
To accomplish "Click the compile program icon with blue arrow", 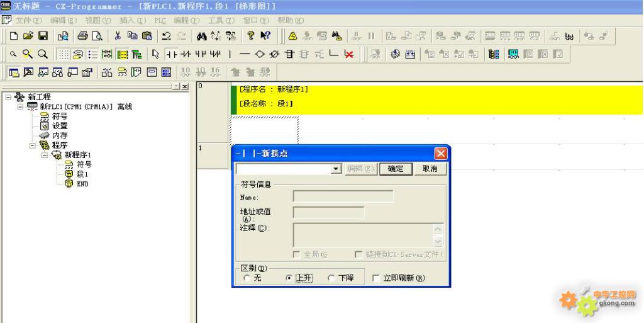I will click(395, 54).
